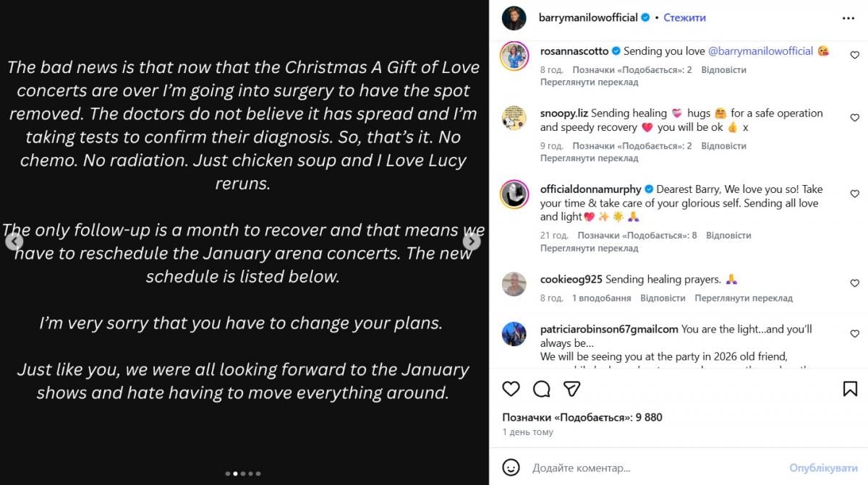The width and height of the screenshot is (868, 485).
Task: Like rosannascotto's comment
Action: click(854, 55)
